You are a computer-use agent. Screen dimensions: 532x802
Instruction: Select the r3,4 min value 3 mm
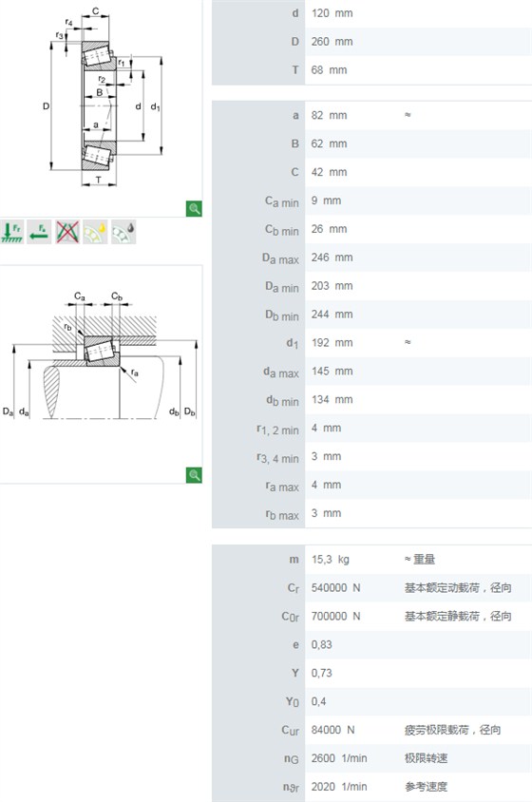click(326, 456)
